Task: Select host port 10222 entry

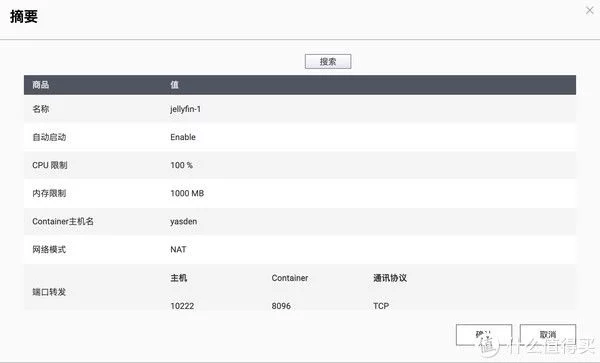Action: (182, 306)
